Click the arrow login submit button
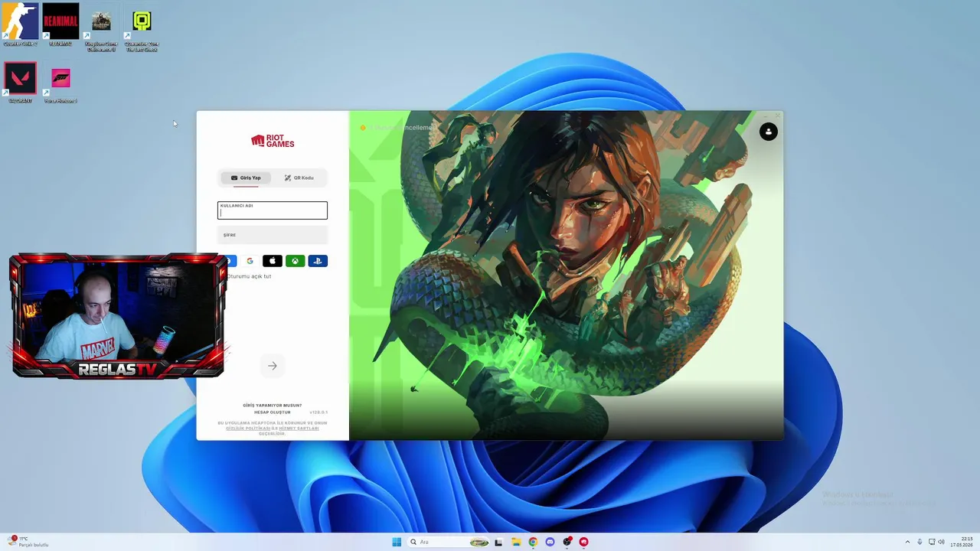Screen dimensions: 980x551 (x=273, y=366)
